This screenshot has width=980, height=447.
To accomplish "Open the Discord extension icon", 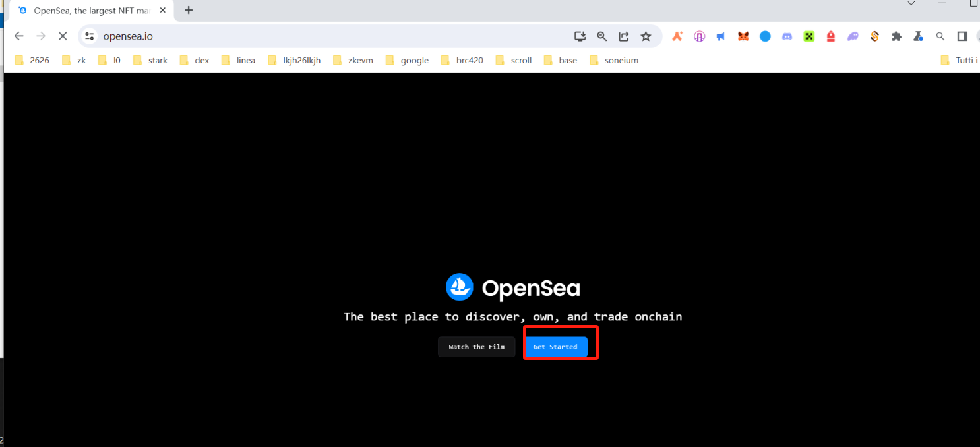I will point(787,36).
